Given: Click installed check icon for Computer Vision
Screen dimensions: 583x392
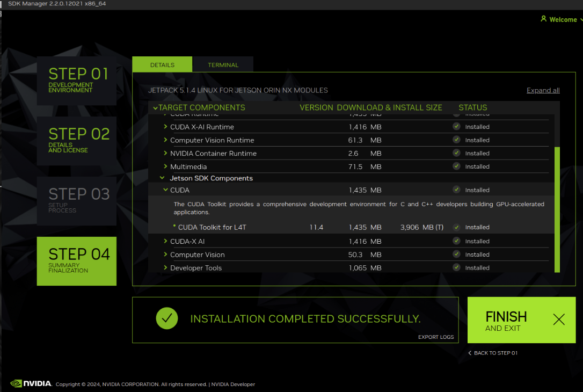Looking at the screenshot, I should (x=457, y=255).
